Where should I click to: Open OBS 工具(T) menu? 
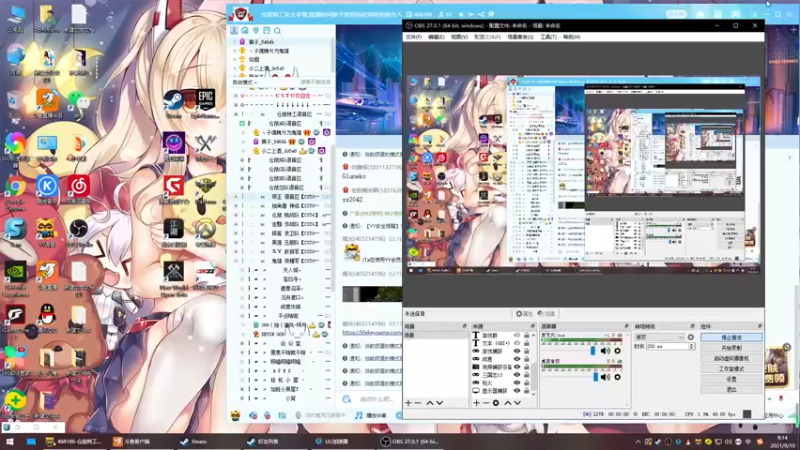click(548, 37)
